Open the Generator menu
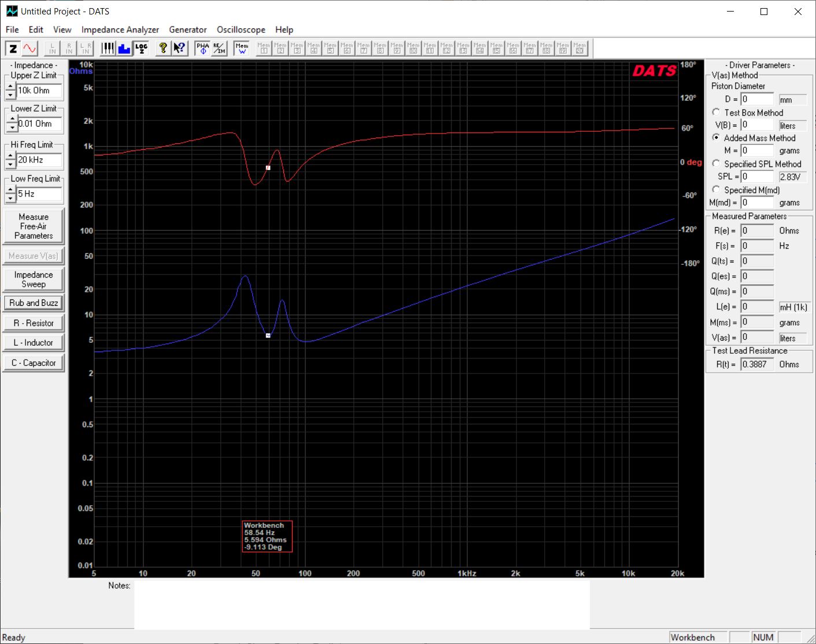 [x=187, y=29]
